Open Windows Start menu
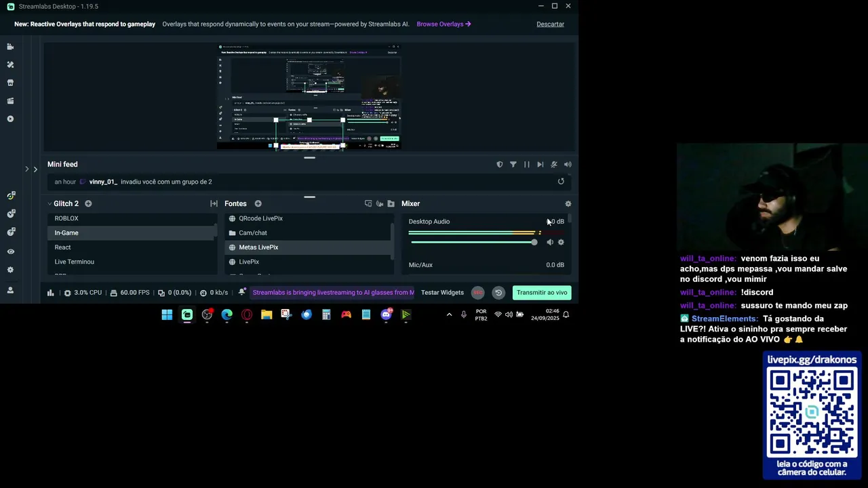 coord(167,314)
